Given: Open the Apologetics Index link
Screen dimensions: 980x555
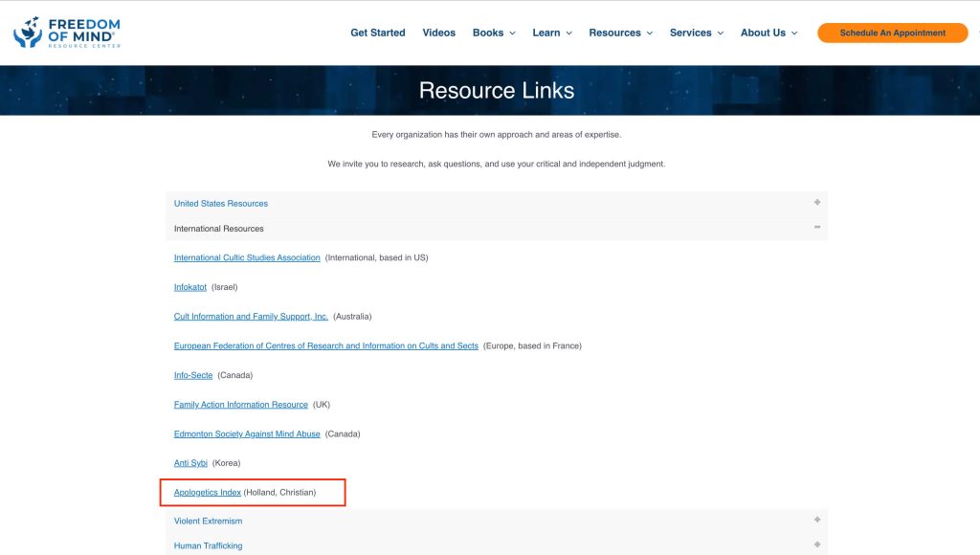Looking at the screenshot, I should point(207,493).
